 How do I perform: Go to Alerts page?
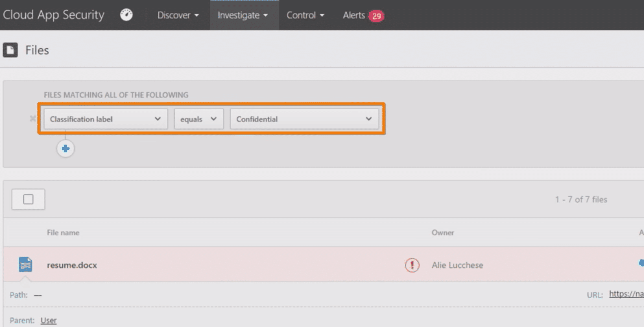pyautogui.click(x=354, y=15)
